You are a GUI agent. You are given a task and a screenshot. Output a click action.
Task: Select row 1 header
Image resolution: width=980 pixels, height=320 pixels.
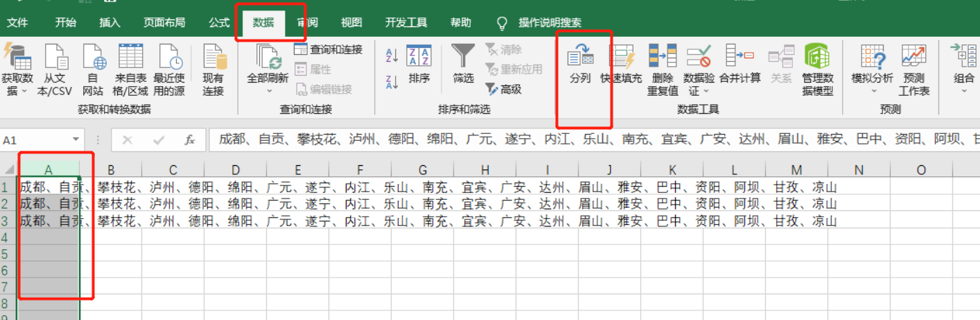coord(8,187)
